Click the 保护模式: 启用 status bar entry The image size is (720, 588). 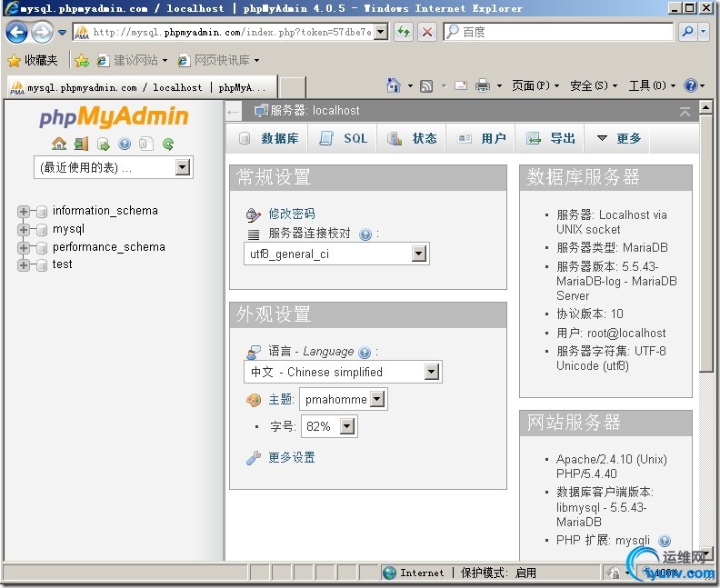click(498, 573)
